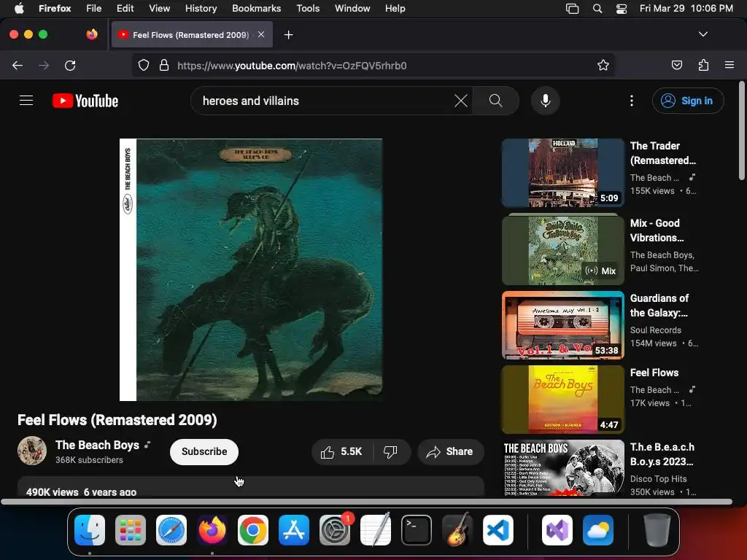This screenshot has width=747, height=560.
Task: Open The Beach Boys channel name link
Action: click(97, 445)
